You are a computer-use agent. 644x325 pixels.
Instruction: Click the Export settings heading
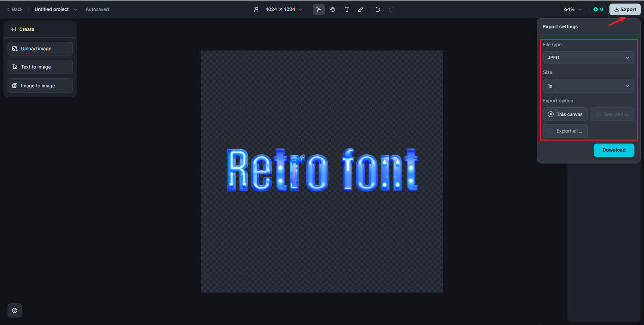[560, 27]
